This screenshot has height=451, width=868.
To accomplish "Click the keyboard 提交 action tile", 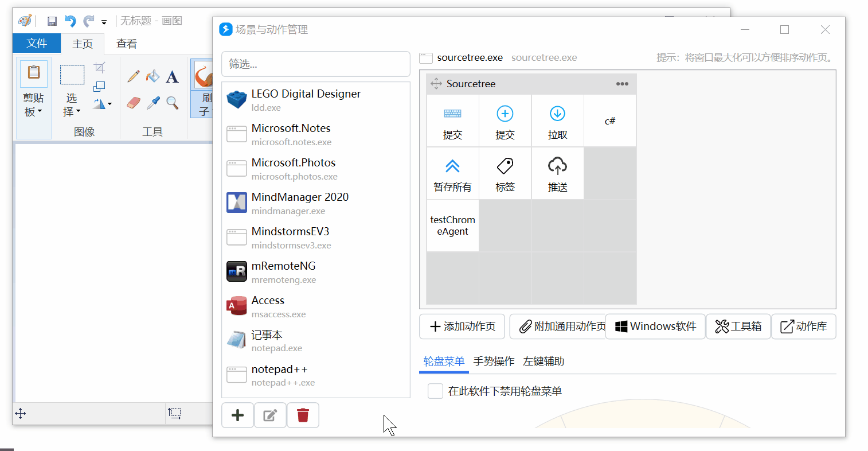I will coord(452,120).
